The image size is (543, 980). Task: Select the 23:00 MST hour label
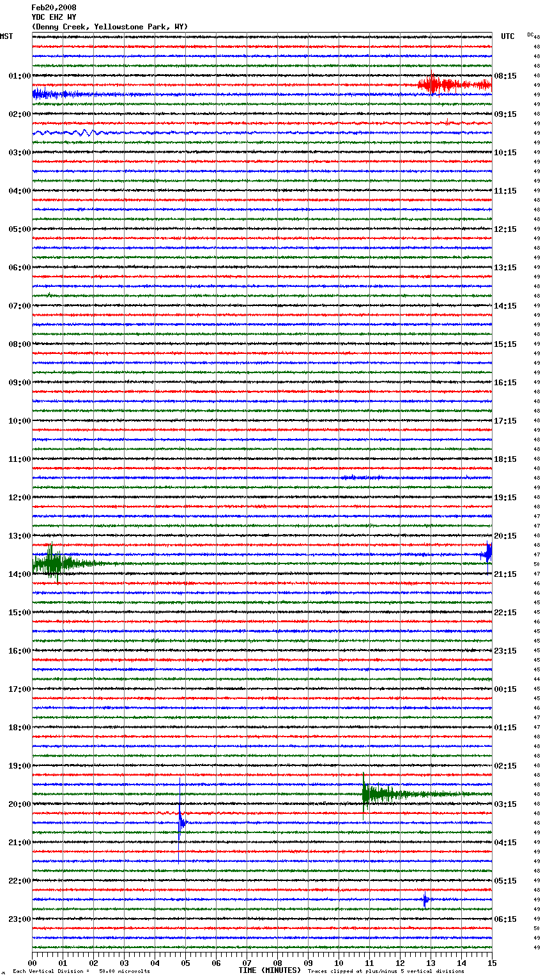click(x=20, y=919)
